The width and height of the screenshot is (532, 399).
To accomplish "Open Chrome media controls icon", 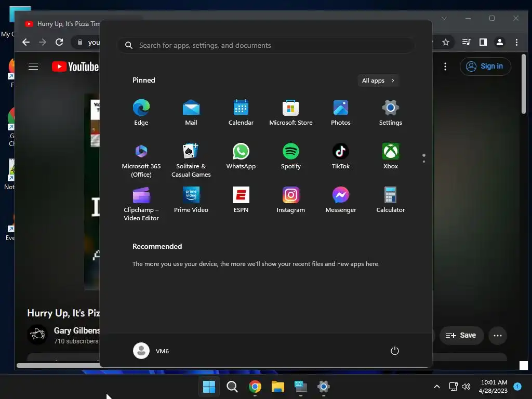I will pos(466,42).
